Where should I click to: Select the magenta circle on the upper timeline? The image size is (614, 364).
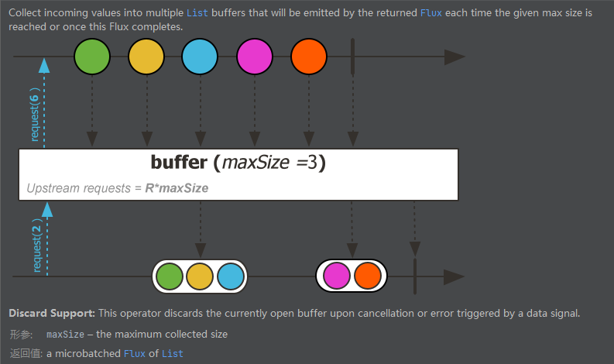coord(255,57)
